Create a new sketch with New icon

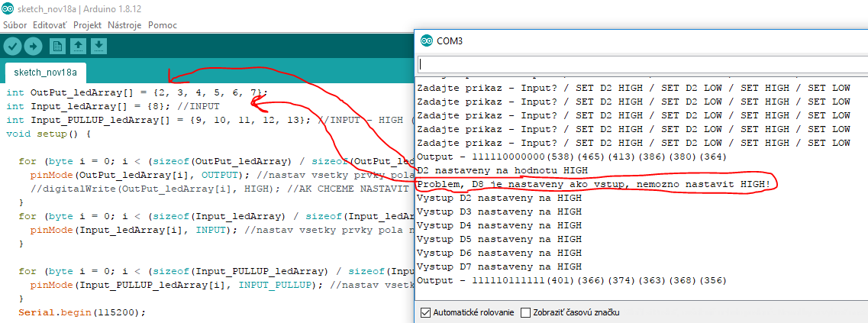[57, 46]
